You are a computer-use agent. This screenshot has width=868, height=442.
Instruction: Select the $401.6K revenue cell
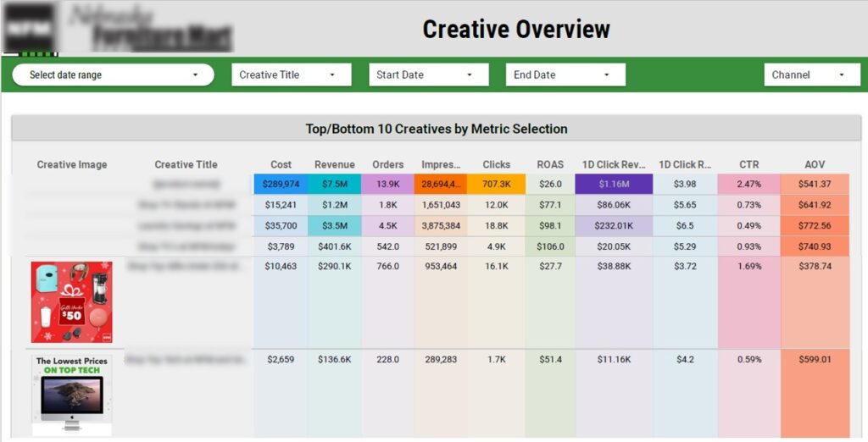coord(334,246)
